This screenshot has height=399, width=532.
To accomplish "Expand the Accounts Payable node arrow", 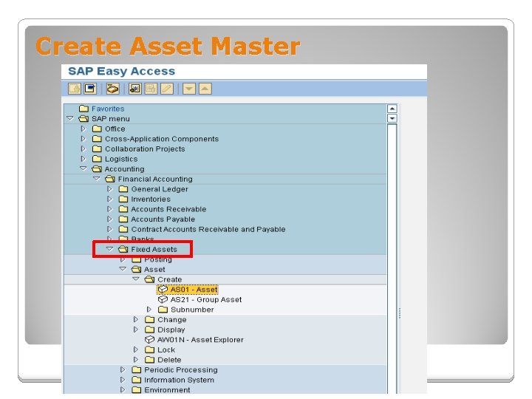I will click(109, 219).
